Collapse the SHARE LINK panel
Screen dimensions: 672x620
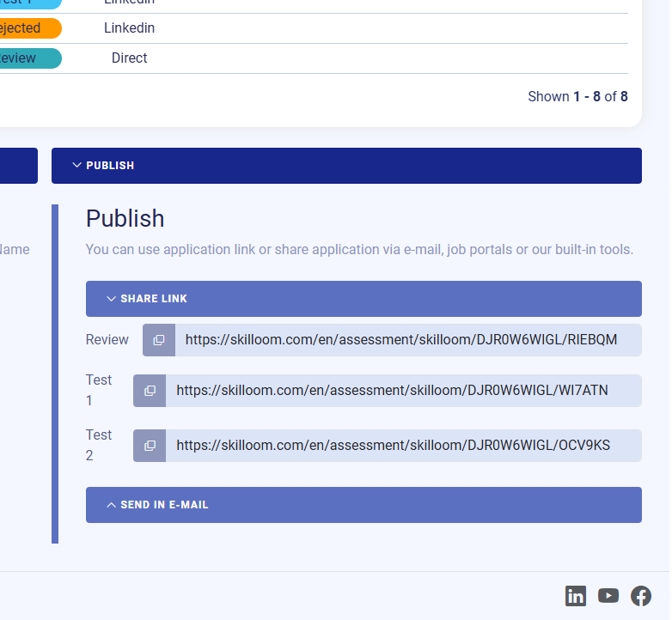[x=363, y=299]
